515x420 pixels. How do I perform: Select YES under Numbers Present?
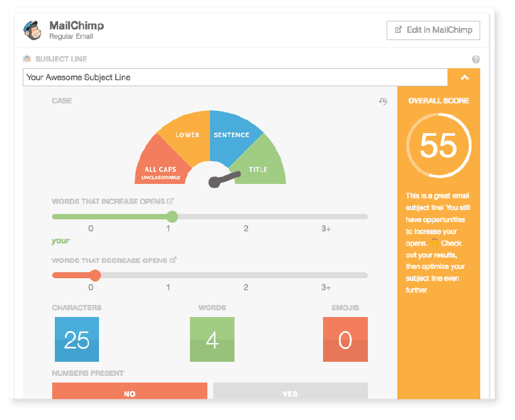pyautogui.click(x=290, y=393)
